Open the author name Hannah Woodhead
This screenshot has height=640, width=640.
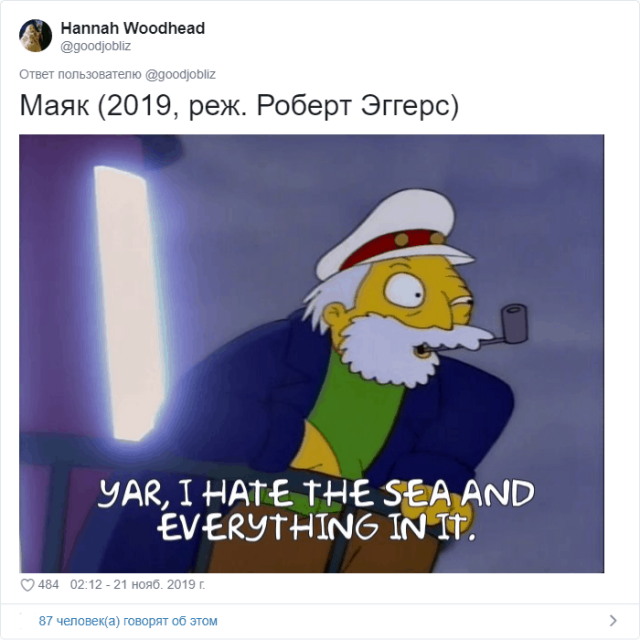133,28
